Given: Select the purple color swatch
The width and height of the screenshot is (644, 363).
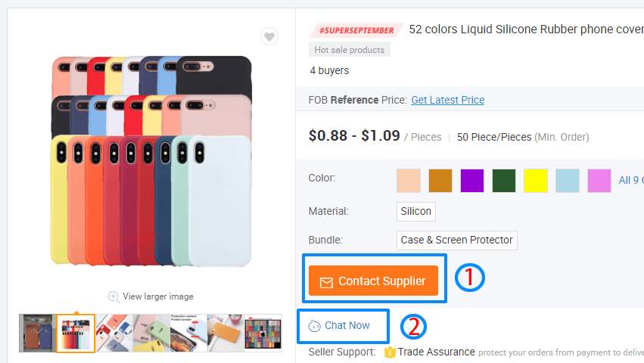Looking at the screenshot, I should point(472,181).
